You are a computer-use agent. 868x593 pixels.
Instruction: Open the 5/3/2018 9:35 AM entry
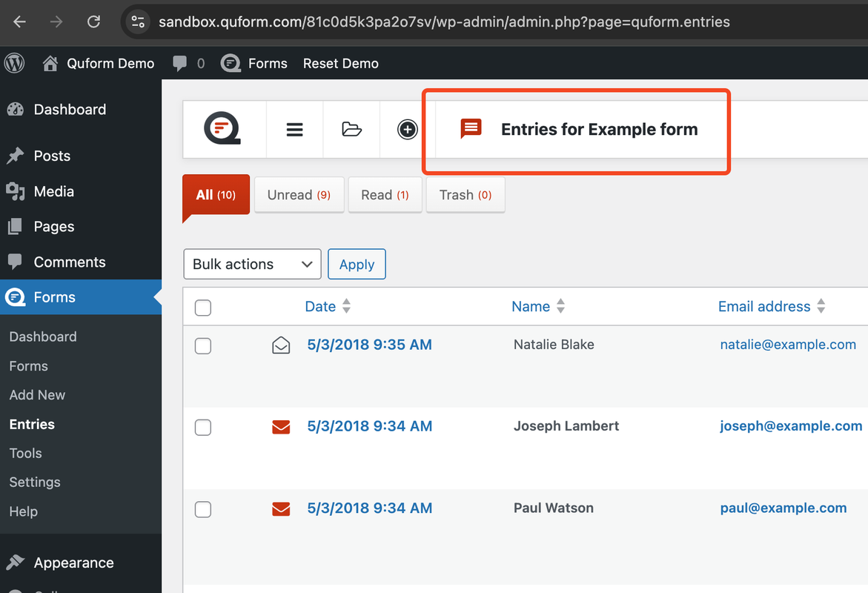(369, 345)
